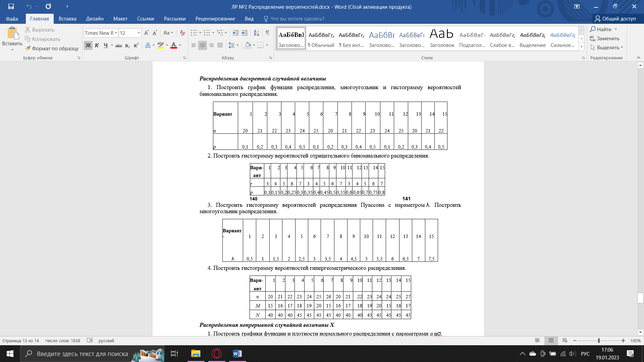644x362 pixels.
Task: Collapse the ribbon with the up arrow
Action: point(638,58)
